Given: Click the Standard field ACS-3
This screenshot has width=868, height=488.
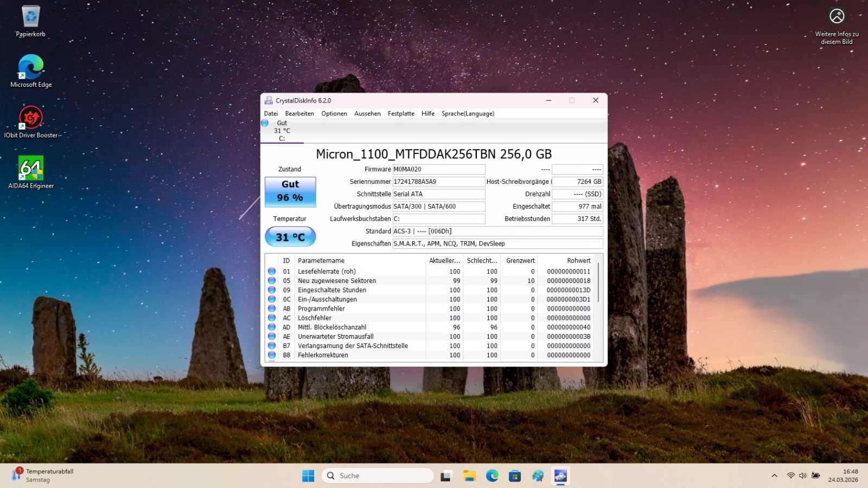Looking at the screenshot, I should (x=497, y=231).
